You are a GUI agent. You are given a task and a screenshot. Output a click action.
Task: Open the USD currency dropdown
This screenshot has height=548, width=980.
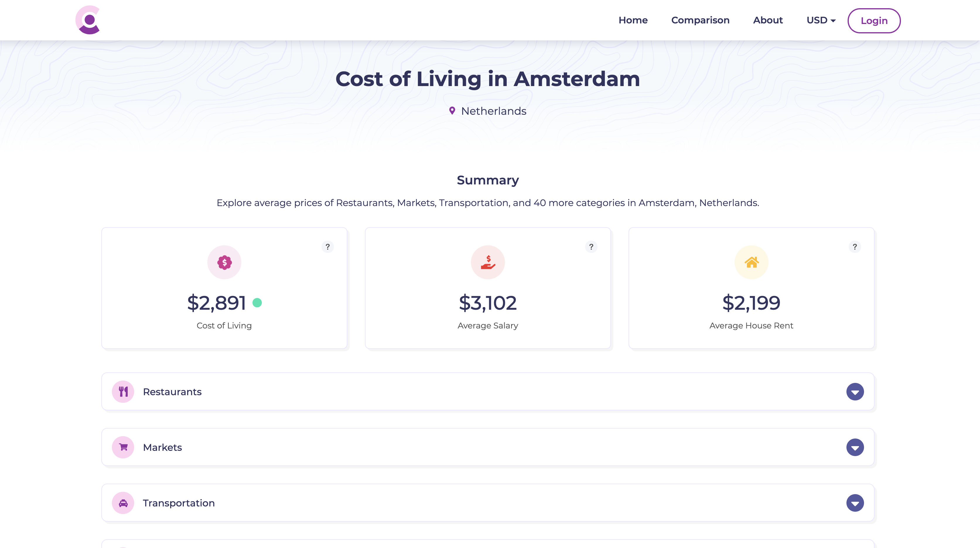coord(821,20)
